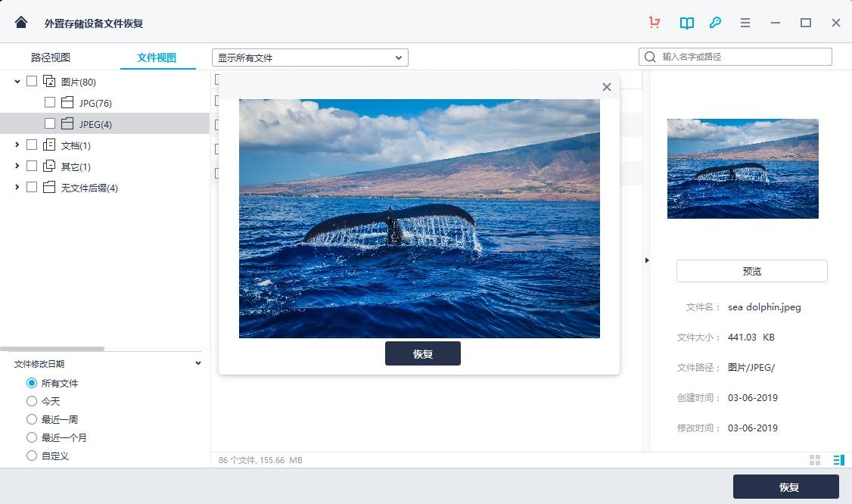Click 恢复 below the whale preview image

tap(423, 353)
